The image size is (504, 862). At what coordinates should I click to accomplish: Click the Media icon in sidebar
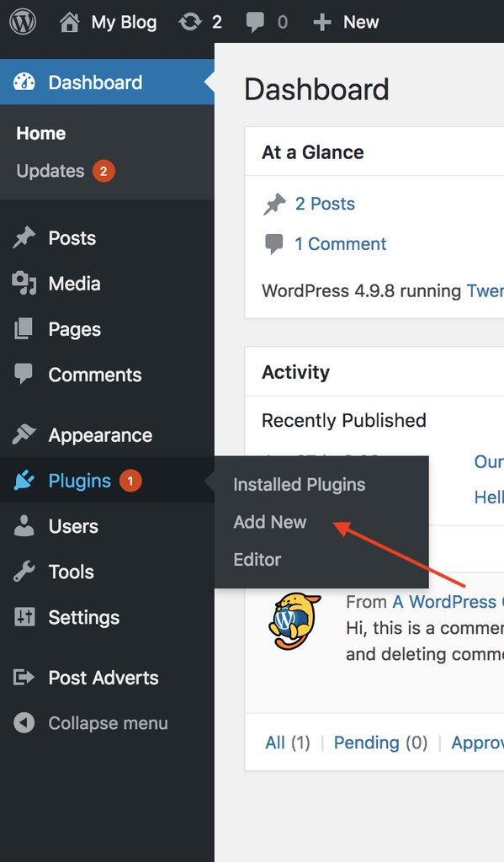pos(24,284)
